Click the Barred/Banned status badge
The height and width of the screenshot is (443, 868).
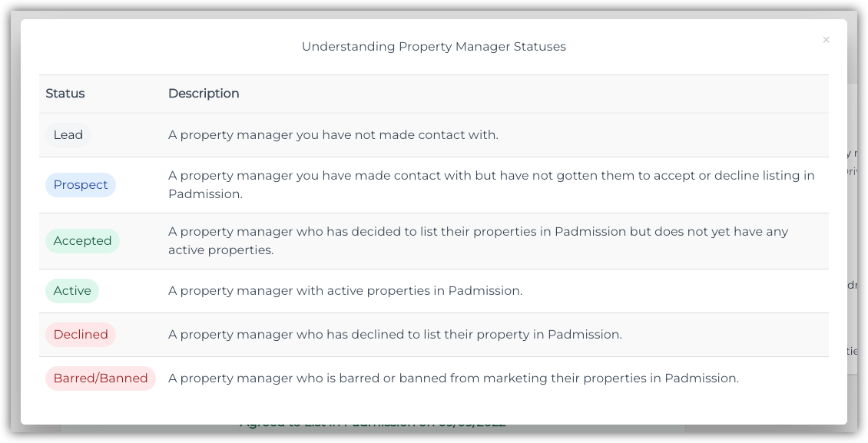pyautogui.click(x=101, y=379)
